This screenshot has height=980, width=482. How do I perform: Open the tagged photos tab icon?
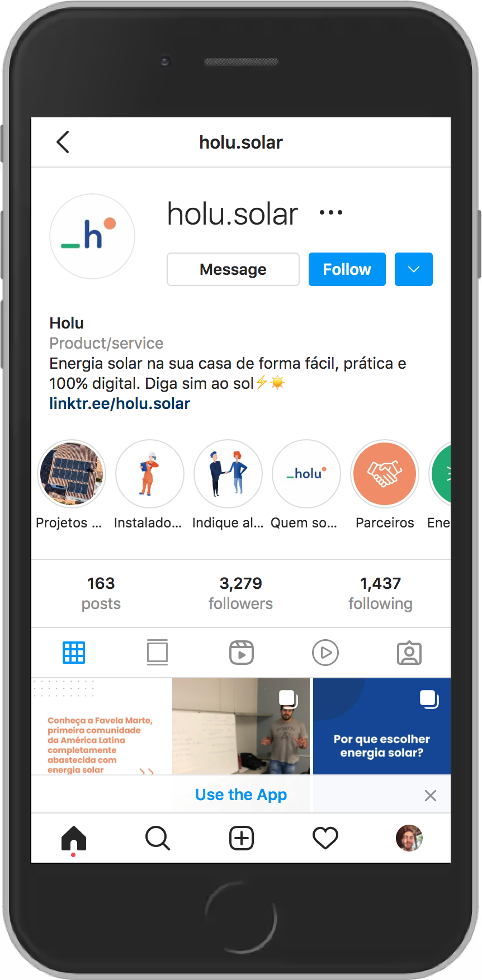coord(409,653)
